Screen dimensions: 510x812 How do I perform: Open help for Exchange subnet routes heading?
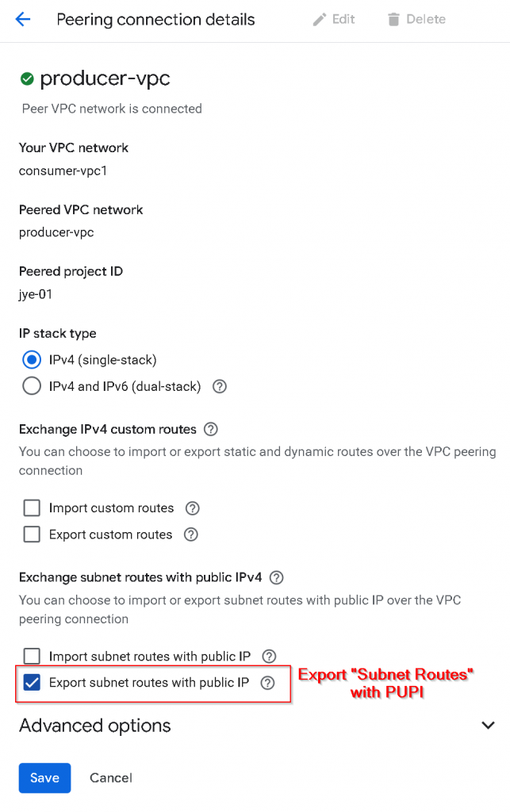click(276, 577)
